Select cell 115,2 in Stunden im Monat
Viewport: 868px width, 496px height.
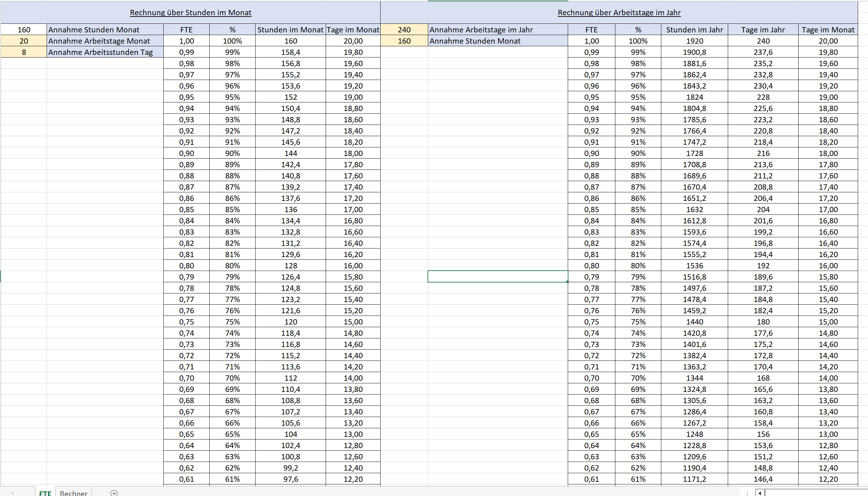(290, 356)
